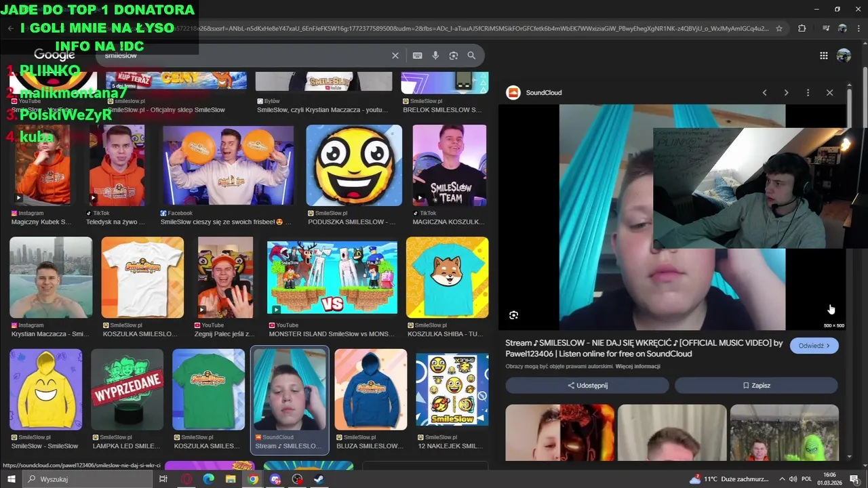Open the KOSZULKA SHIBA blue shirt image
This screenshot has height=488, width=868.
pyautogui.click(x=447, y=277)
